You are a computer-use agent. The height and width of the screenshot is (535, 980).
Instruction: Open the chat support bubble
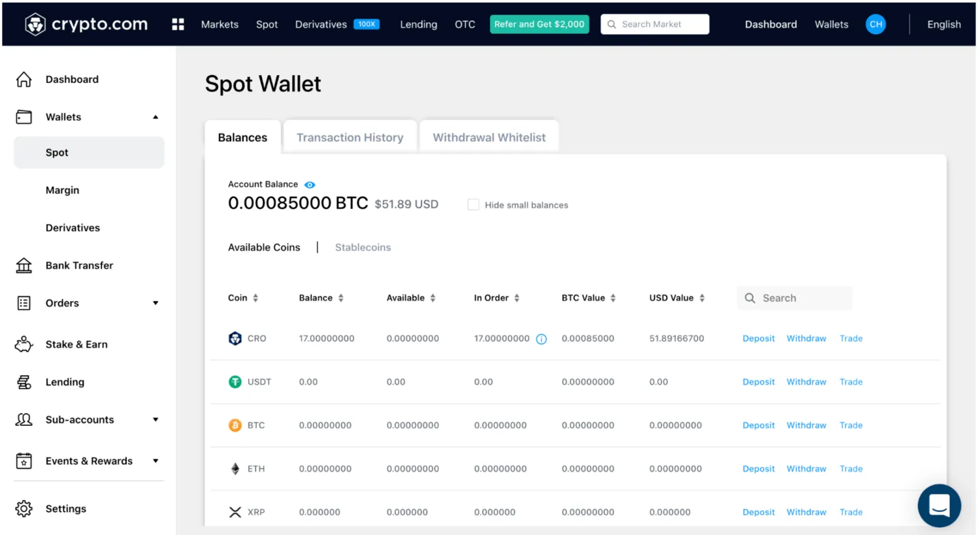939,505
